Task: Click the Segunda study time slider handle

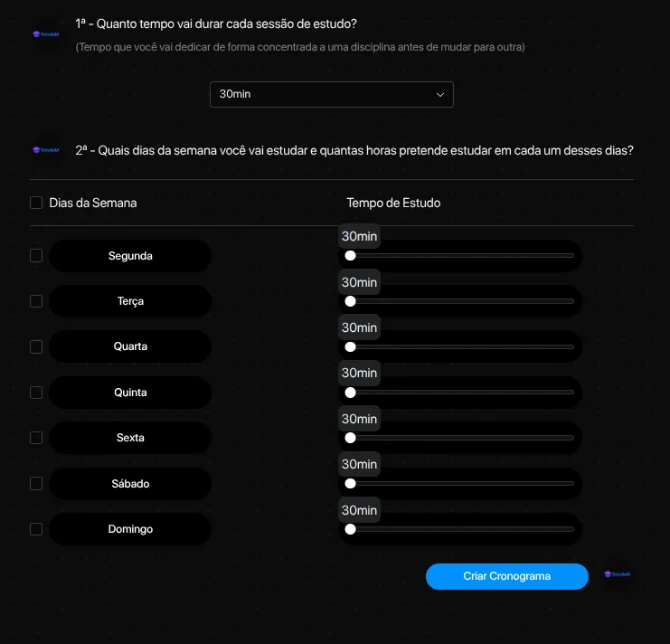Action: 350,256
